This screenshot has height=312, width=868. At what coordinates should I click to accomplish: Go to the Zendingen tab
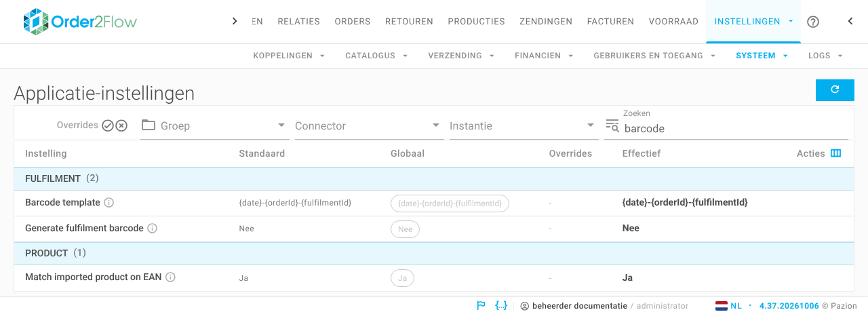(x=546, y=22)
